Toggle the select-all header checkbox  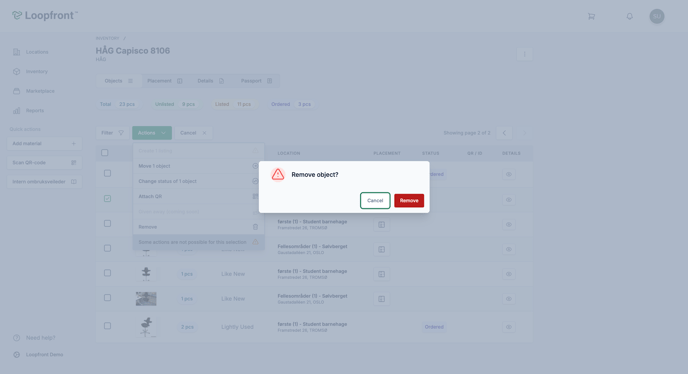point(104,153)
